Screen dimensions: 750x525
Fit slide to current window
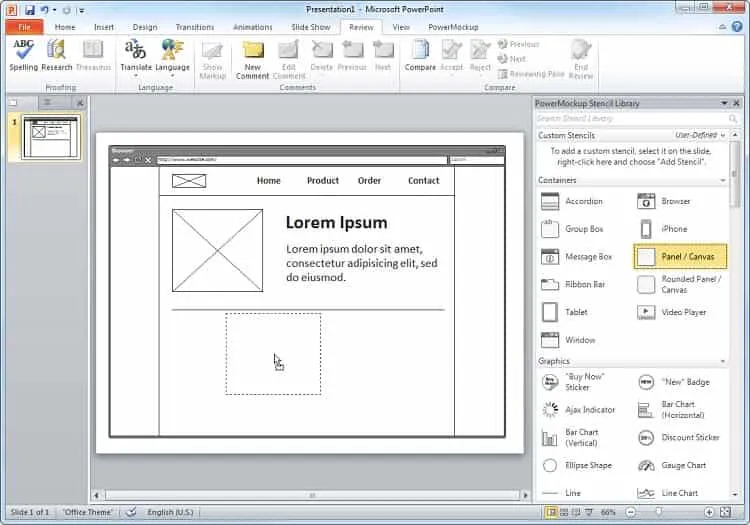pyautogui.click(x=726, y=512)
